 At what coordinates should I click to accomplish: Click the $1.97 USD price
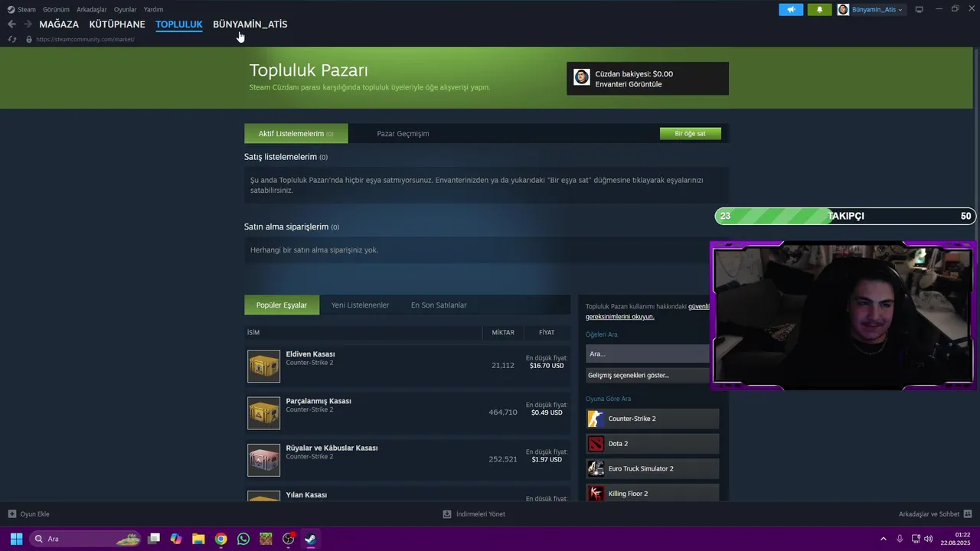coord(547,459)
